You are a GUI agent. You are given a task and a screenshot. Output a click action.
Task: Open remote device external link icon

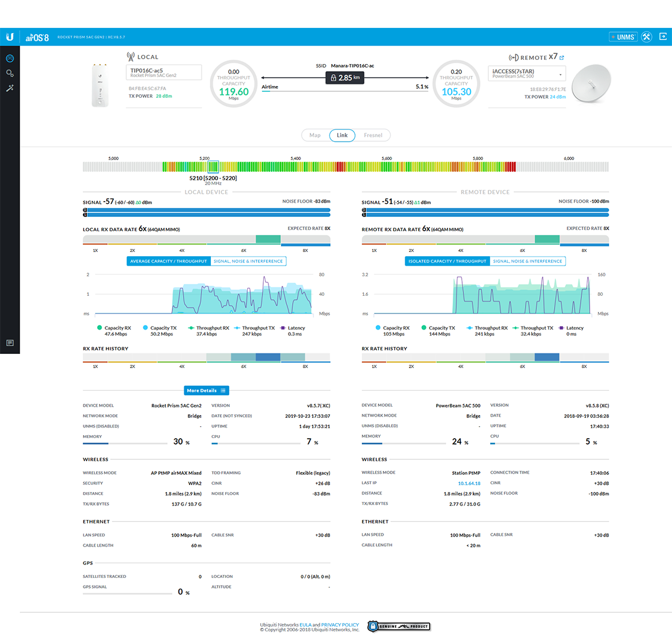pyautogui.click(x=562, y=58)
